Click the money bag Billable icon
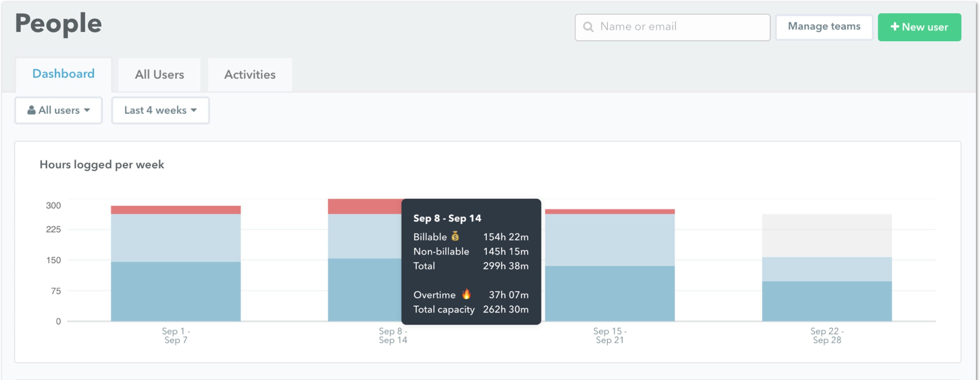 (455, 236)
